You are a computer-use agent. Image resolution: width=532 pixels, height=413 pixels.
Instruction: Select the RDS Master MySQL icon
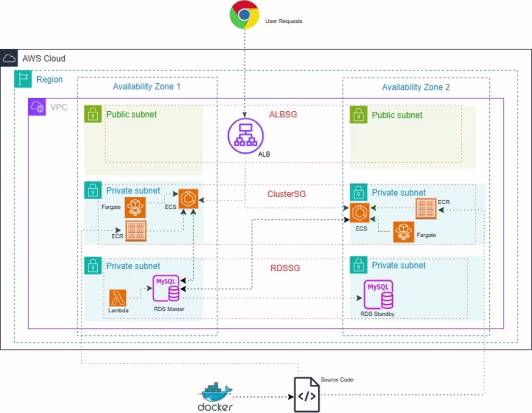[166, 288]
